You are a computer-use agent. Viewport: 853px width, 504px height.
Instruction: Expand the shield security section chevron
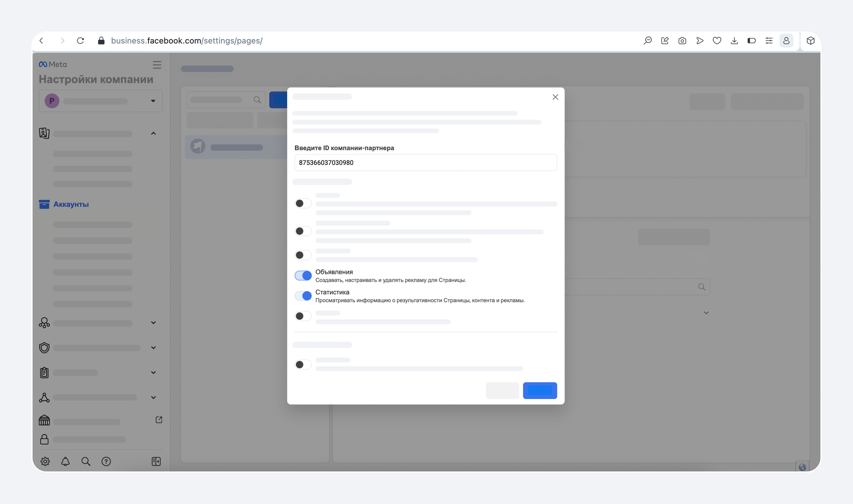[153, 348]
